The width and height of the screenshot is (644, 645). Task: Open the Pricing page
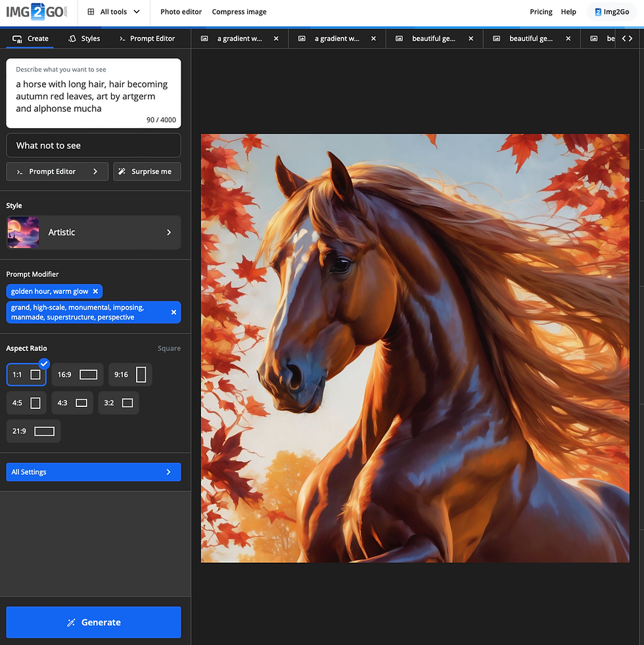pos(541,11)
